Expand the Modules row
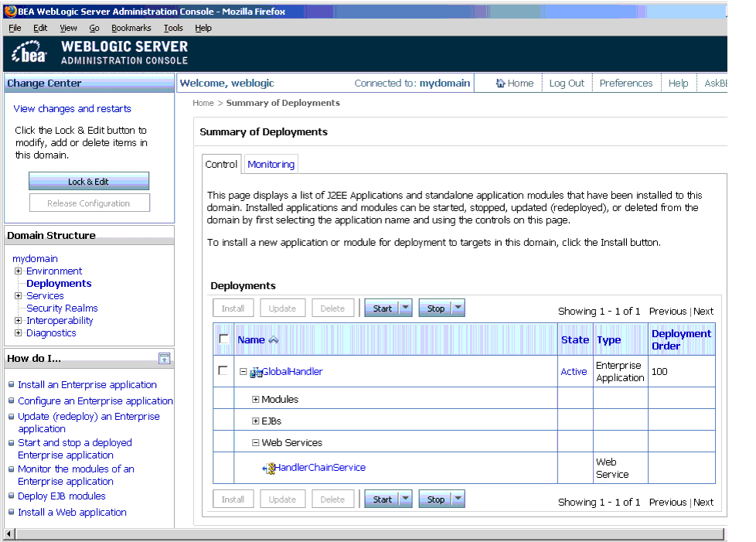Screen dimensions: 756x542 256,399
